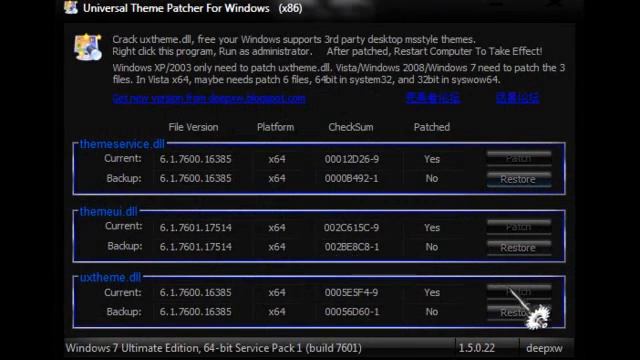
Task: Click the Patched column header
Action: 432,127
